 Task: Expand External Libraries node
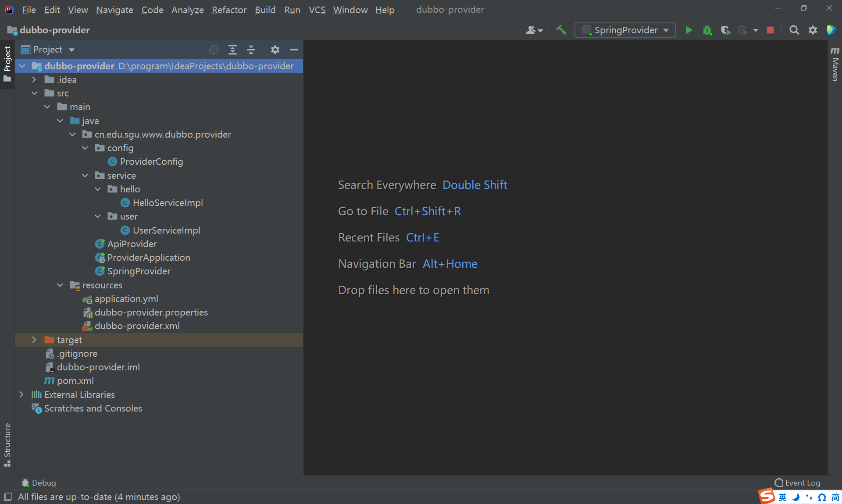[21, 395]
